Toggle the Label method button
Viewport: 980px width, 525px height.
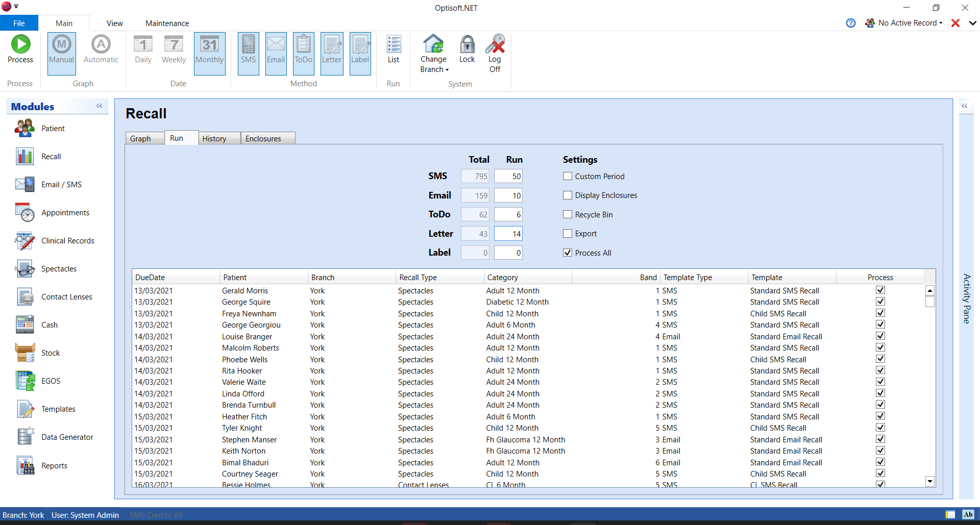tap(360, 54)
